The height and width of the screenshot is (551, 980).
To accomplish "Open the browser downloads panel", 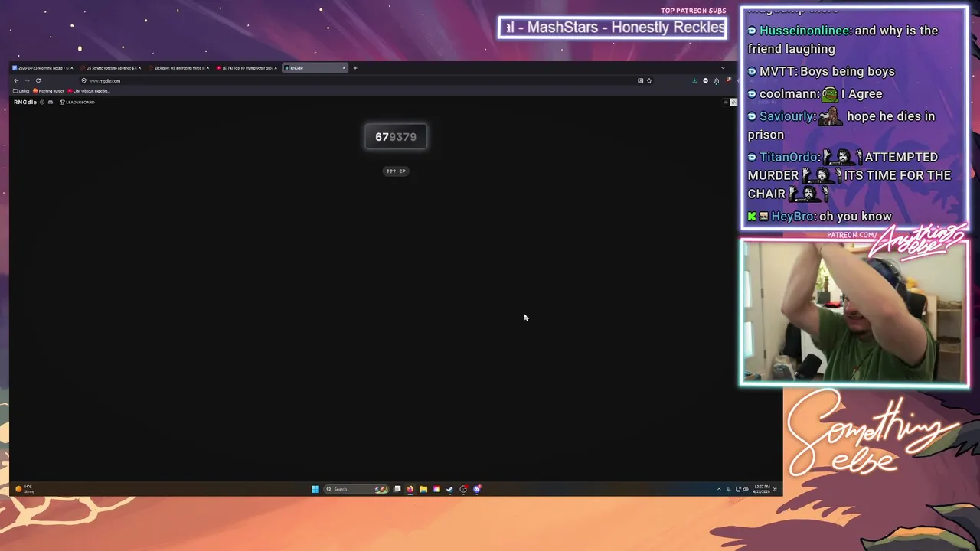I will pos(694,80).
